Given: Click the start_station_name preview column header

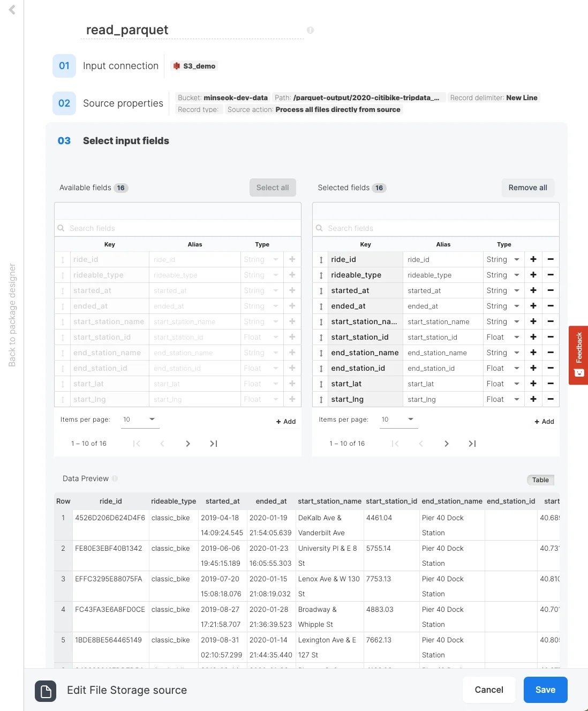Looking at the screenshot, I should point(330,502).
